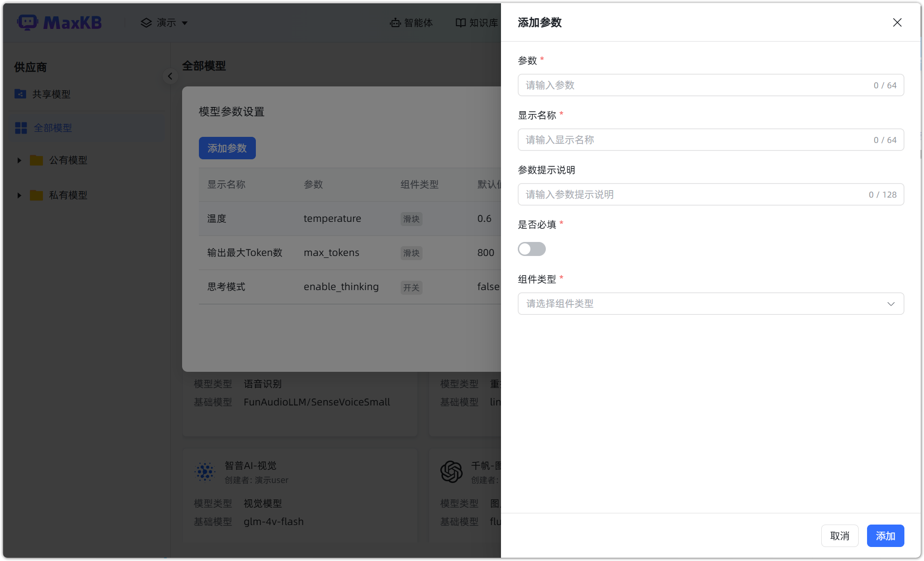
Task: Click the 滑块 tag on the temperature row
Action: tap(411, 219)
